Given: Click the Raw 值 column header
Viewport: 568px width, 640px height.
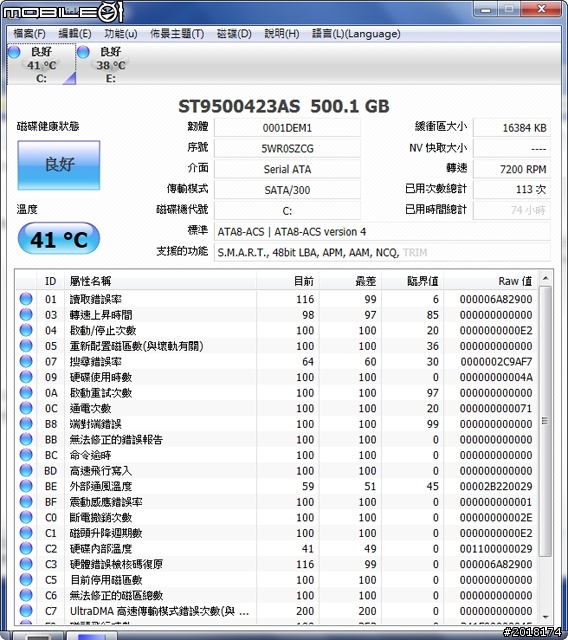Looking at the screenshot, I should tap(490, 281).
